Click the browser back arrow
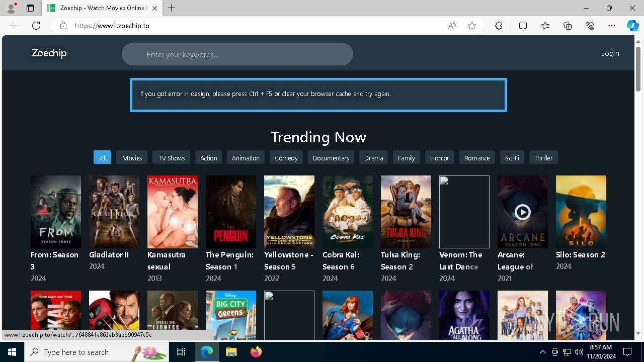The image size is (644, 362). (14, 26)
